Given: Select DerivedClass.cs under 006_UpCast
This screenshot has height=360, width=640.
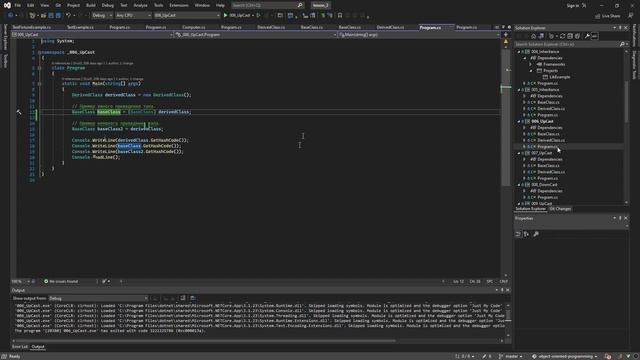Looking at the screenshot, I should tap(551, 140).
